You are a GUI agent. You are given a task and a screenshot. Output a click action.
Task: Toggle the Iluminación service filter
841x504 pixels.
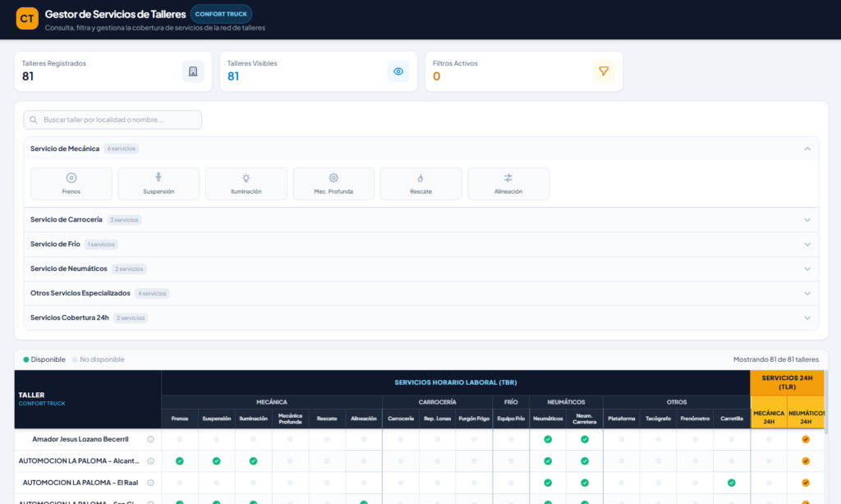[x=246, y=183]
